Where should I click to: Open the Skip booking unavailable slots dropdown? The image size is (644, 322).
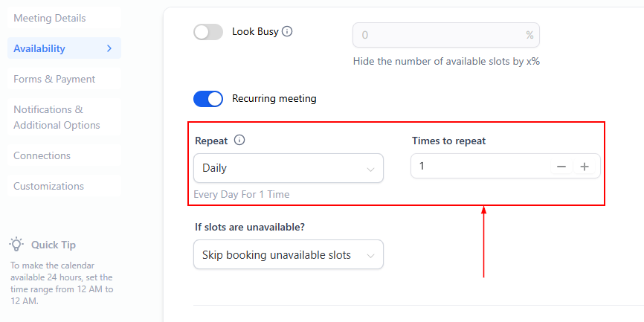point(288,255)
